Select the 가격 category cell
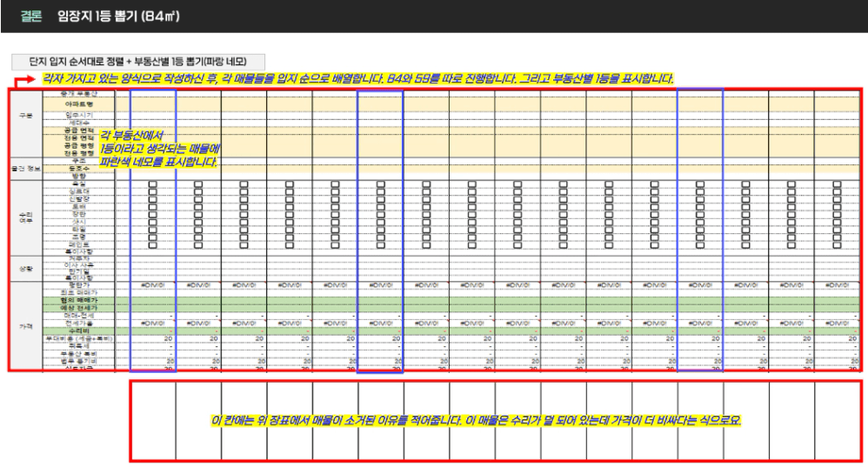The height and width of the screenshot is (467, 868). (26, 326)
